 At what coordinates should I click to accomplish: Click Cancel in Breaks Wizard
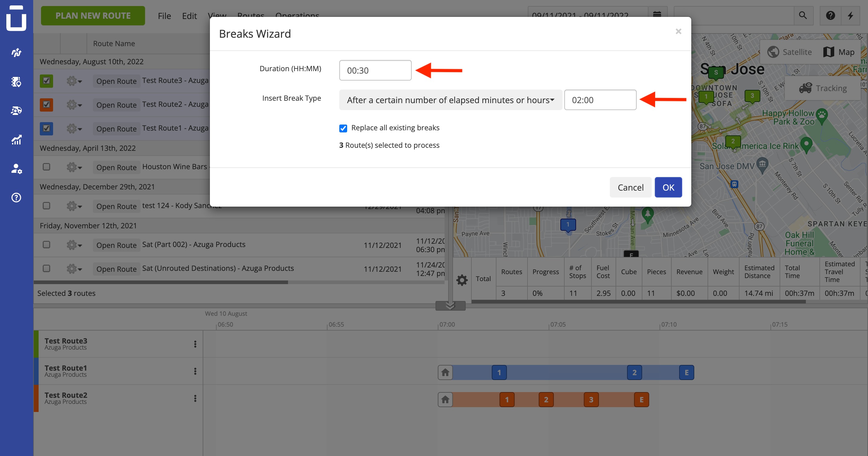630,187
